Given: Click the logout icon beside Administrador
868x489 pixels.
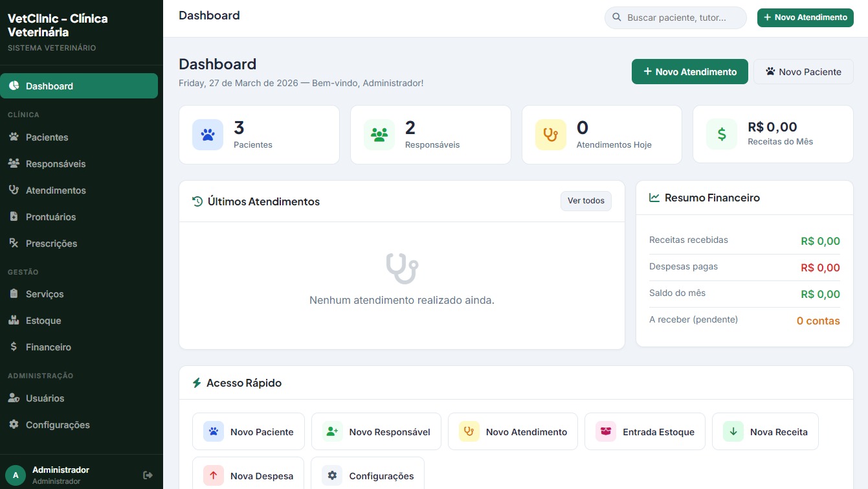Looking at the screenshot, I should (148, 475).
